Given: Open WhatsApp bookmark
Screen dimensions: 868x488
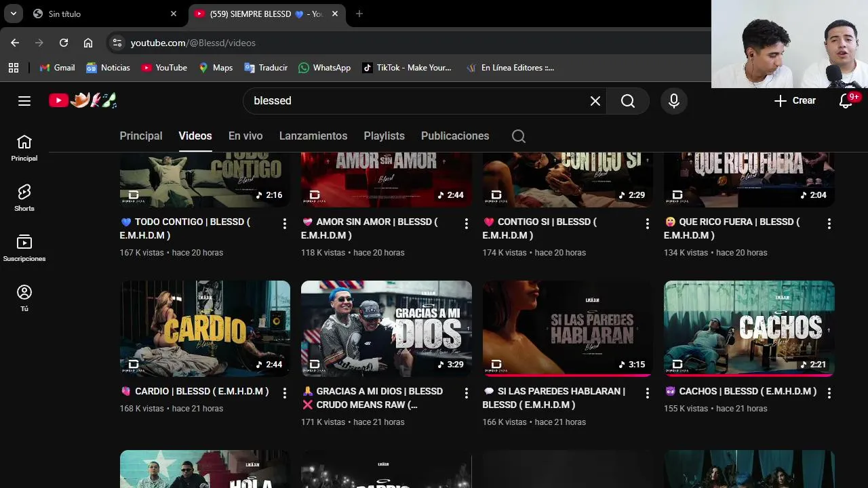Looking at the screenshot, I should click(325, 68).
